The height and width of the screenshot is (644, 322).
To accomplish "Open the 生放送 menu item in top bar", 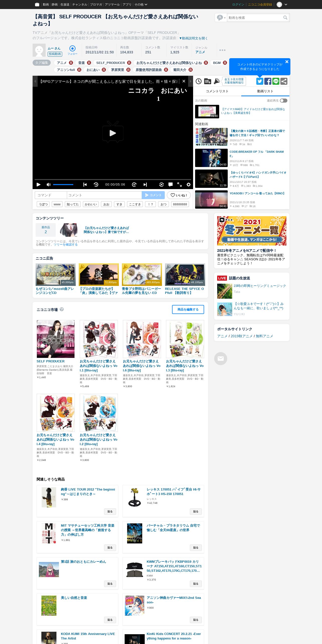I will coord(65,5).
